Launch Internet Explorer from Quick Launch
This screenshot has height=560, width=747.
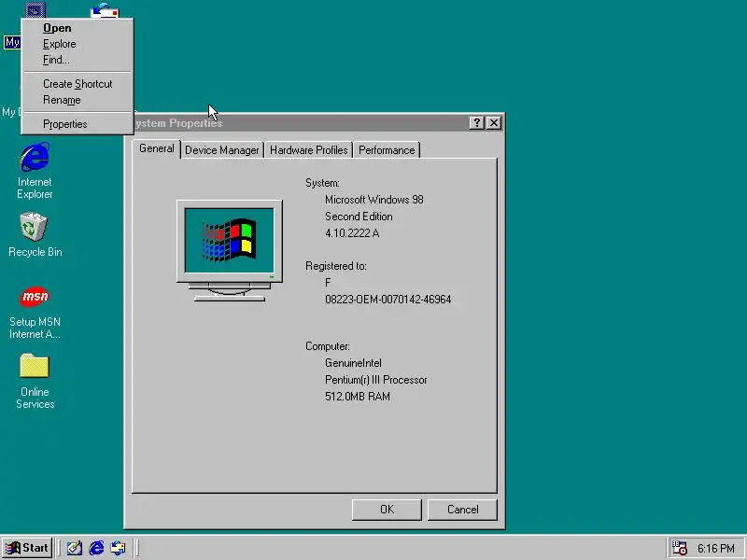click(96, 548)
